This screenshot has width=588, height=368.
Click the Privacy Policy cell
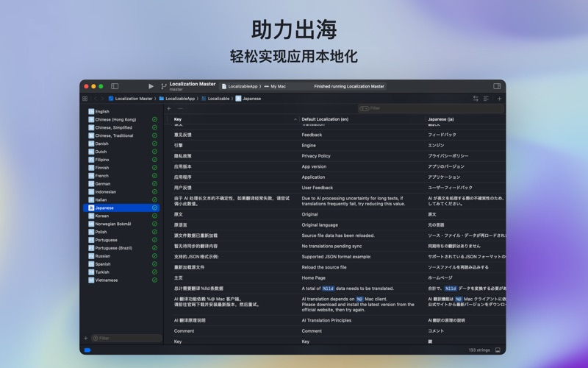[x=316, y=156]
